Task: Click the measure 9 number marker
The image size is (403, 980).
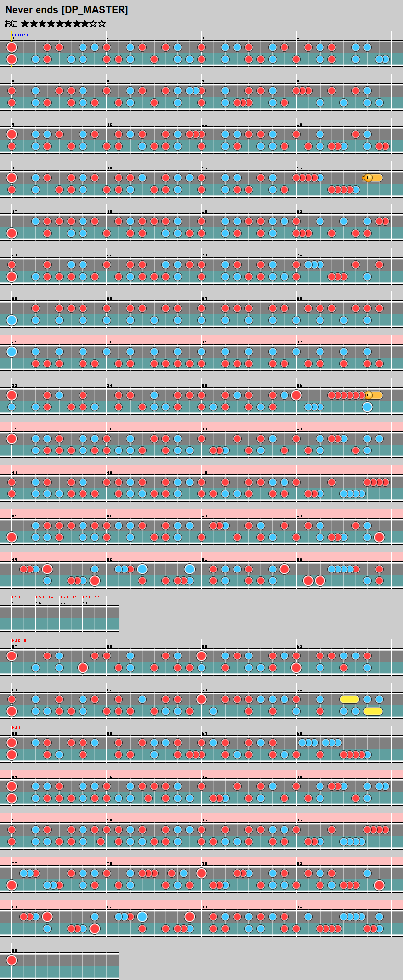Action: point(13,125)
